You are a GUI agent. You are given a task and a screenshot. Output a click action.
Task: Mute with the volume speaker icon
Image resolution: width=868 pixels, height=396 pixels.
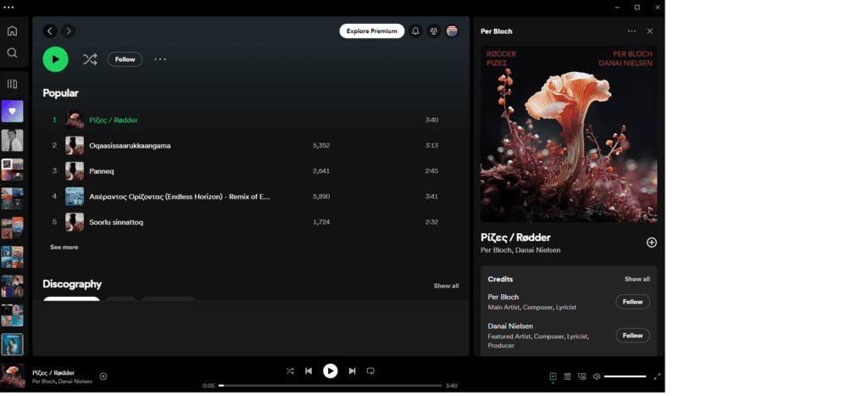(596, 376)
